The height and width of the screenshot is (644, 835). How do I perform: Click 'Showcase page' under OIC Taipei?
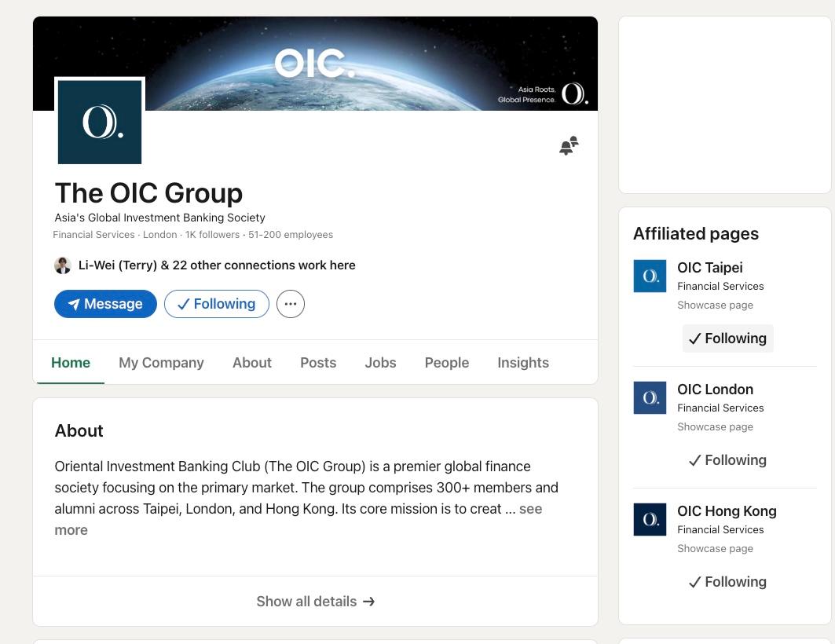tap(715, 305)
